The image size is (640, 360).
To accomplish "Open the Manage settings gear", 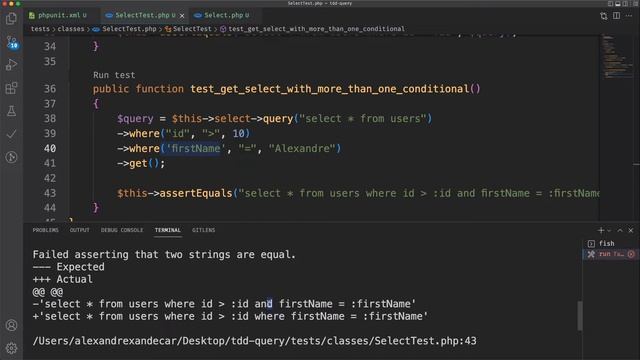I will tap(11, 348).
